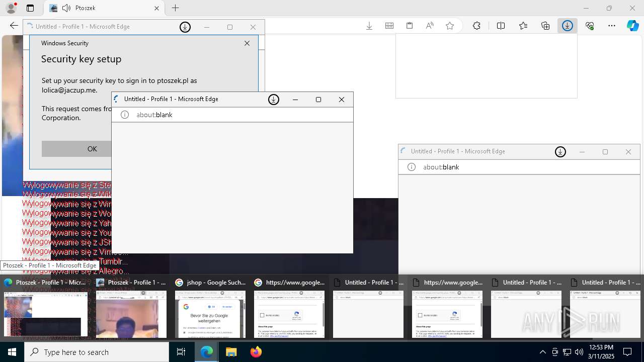Click 'Wylogowywanie się z Tumblr' text

tap(74, 261)
